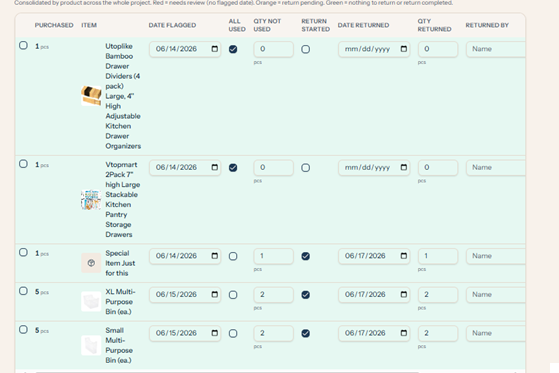Edit Qty Returned for Small Multi-Purpose Bin
Screen dimensions: 559x373
tap(438, 333)
